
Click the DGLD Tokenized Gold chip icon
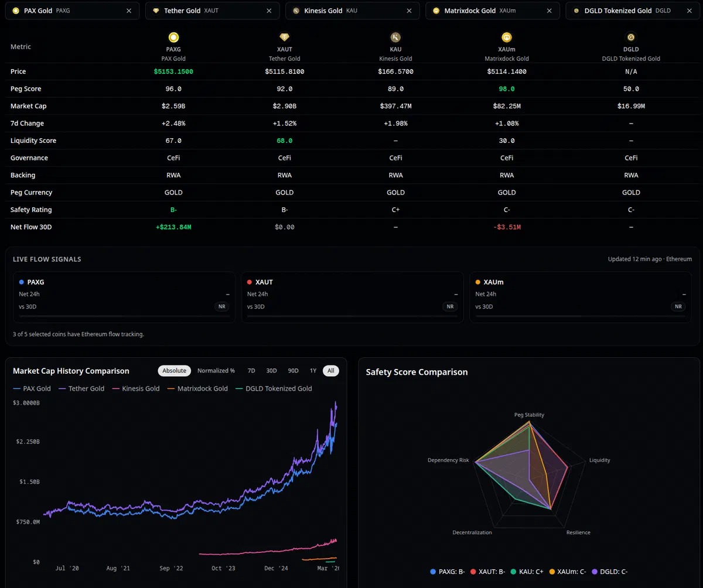pos(576,11)
